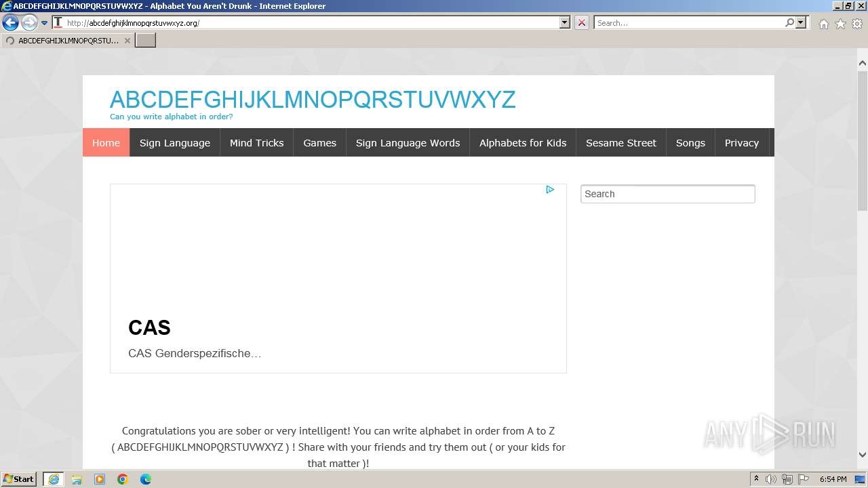Go back with the browser Back arrow
Viewport: 868px width, 488px height.
pyautogui.click(x=10, y=23)
